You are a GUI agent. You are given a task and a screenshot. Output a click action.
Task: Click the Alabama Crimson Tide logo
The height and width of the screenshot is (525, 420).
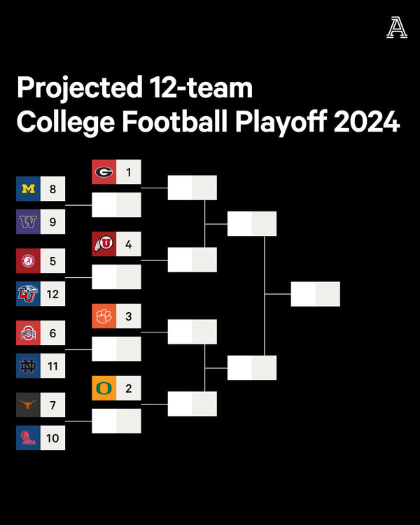pyautogui.click(x=28, y=261)
